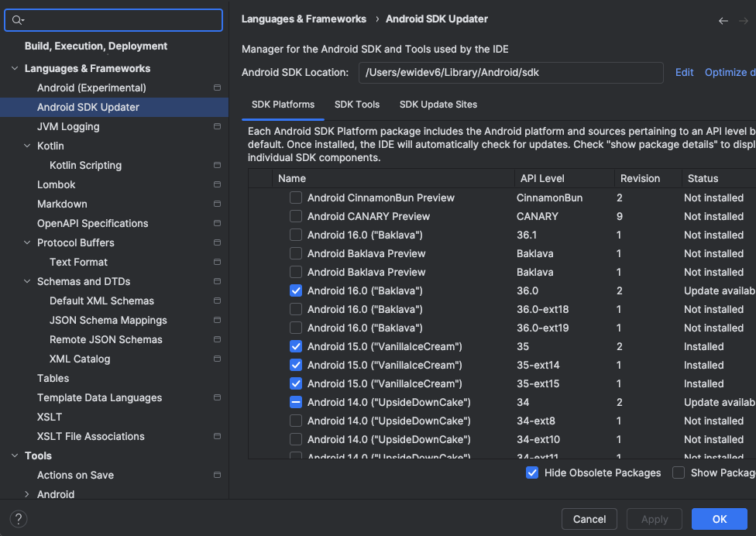Collapse the Schemas and DTDs node
The height and width of the screenshot is (536, 756).
click(27, 281)
